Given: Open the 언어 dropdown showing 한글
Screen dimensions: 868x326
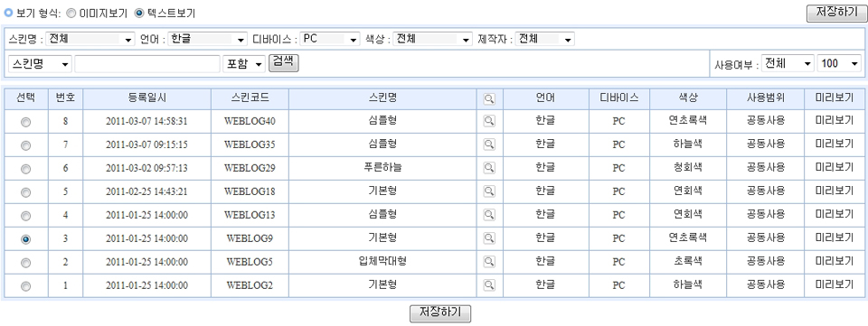Looking at the screenshot, I should tap(208, 40).
